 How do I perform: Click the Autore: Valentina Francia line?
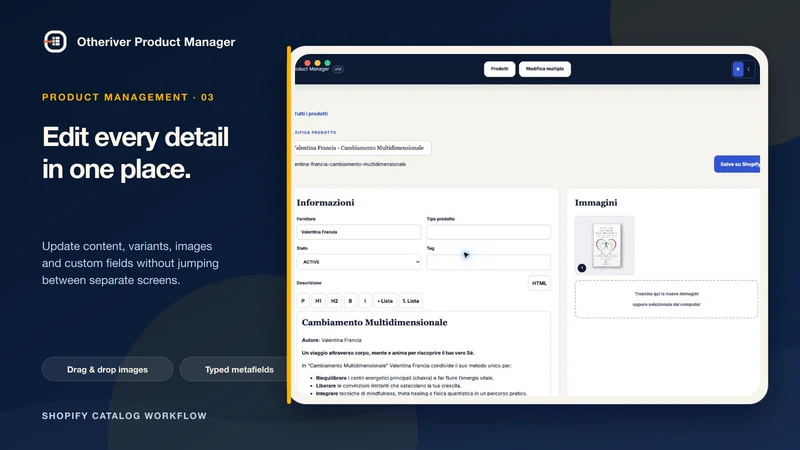coord(332,340)
